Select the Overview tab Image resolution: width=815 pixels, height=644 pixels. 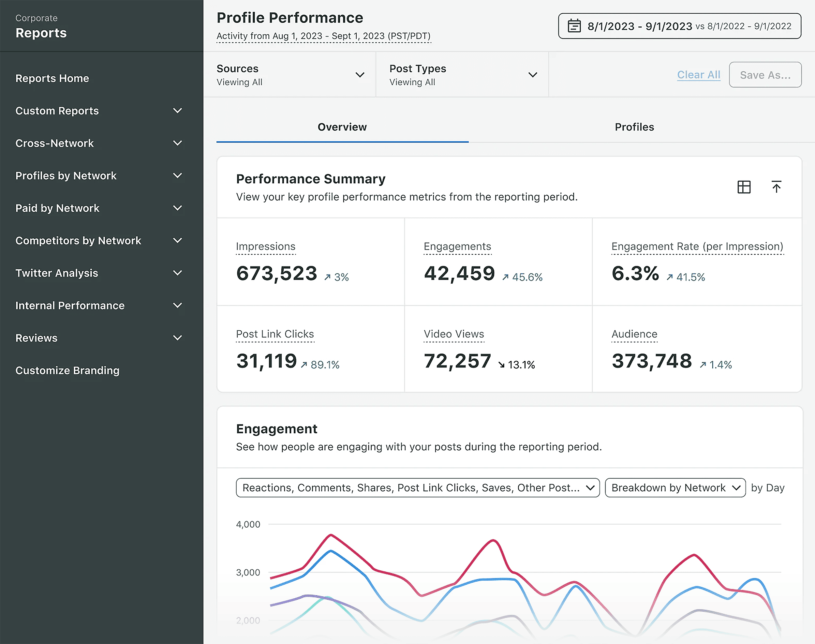tap(342, 127)
